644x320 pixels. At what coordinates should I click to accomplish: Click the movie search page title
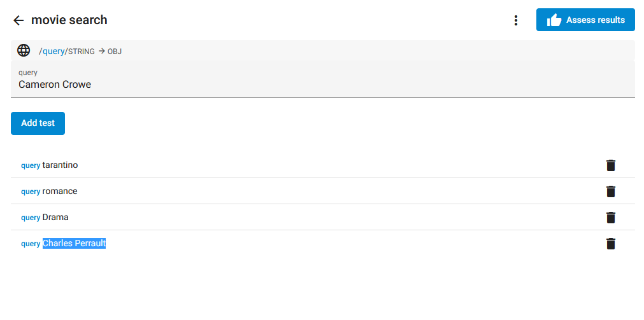[x=69, y=20]
